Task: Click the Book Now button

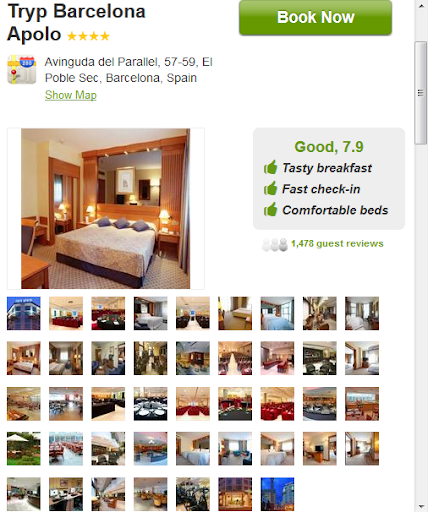Action: tap(315, 17)
